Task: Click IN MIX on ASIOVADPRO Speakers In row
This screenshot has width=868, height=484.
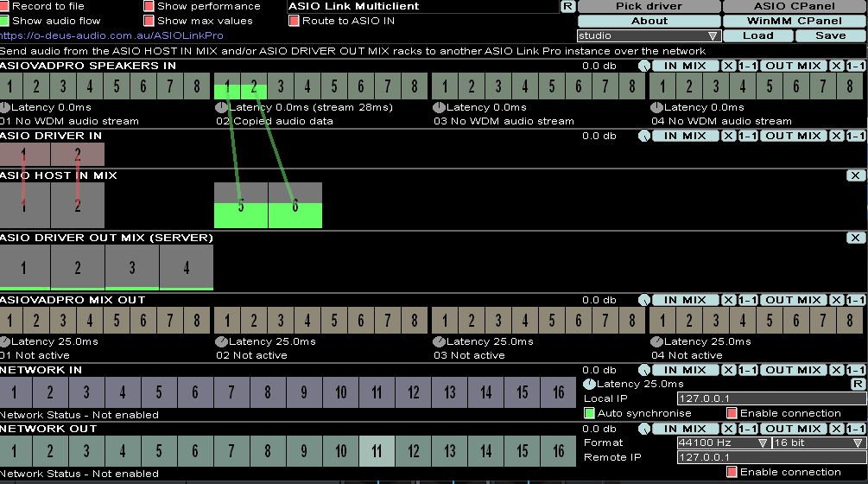Action: click(685, 66)
